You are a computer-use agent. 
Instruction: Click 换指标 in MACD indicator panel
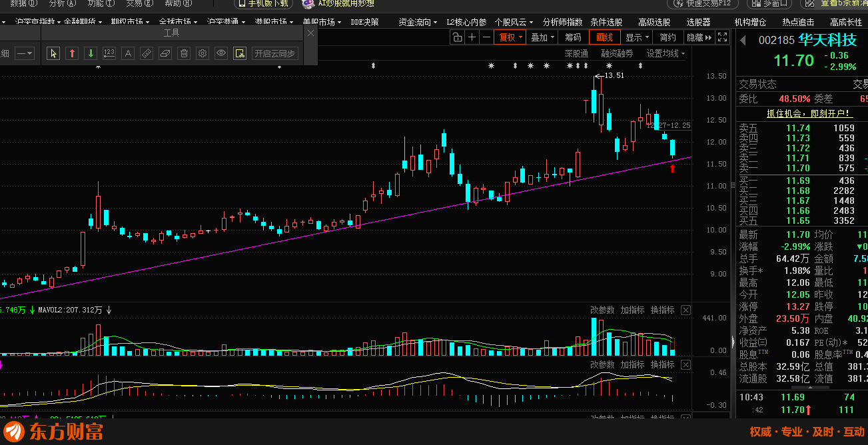coord(663,364)
